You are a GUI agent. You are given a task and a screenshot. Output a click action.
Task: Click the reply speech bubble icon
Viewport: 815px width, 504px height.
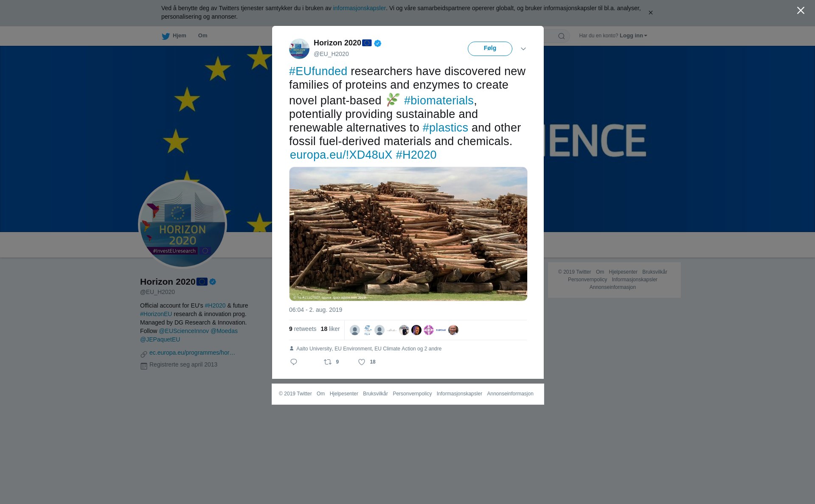(x=294, y=362)
